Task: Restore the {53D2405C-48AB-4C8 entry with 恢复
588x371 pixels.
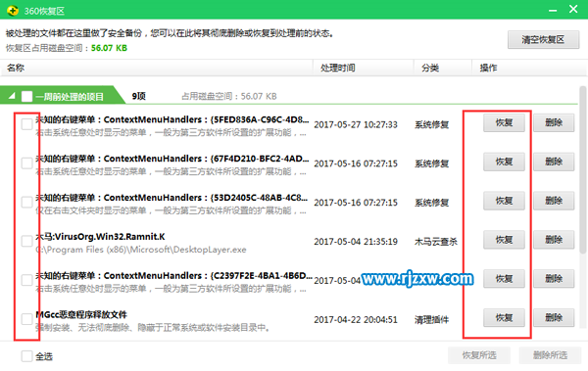Action: (504, 201)
